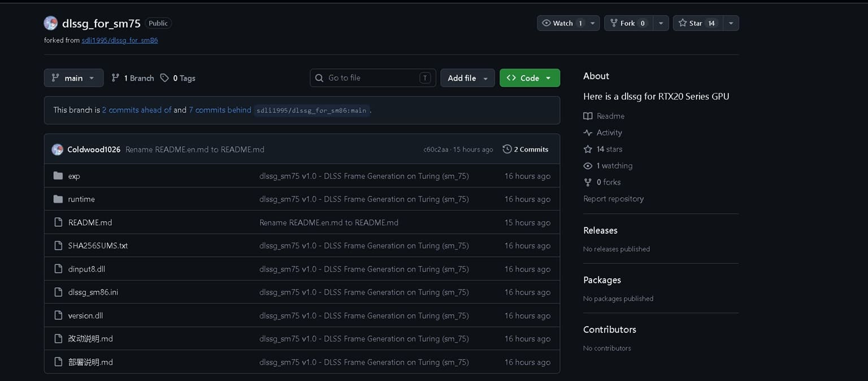Open the 2 commits ahead of link
868x381 pixels.
point(137,110)
